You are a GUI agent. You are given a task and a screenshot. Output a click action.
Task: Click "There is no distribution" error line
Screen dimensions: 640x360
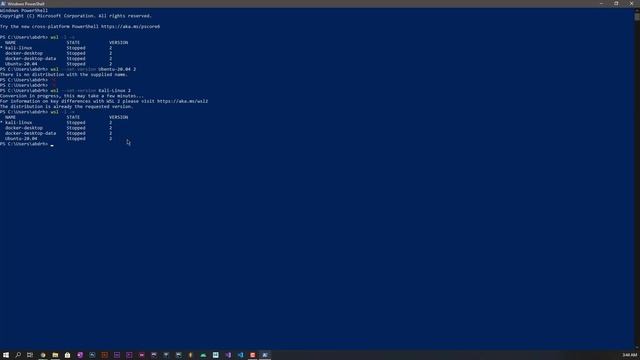[x=64, y=75]
